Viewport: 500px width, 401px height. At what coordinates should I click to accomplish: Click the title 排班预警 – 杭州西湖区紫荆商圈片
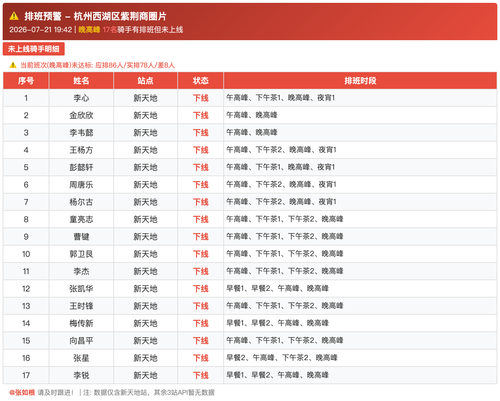tap(95, 16)
